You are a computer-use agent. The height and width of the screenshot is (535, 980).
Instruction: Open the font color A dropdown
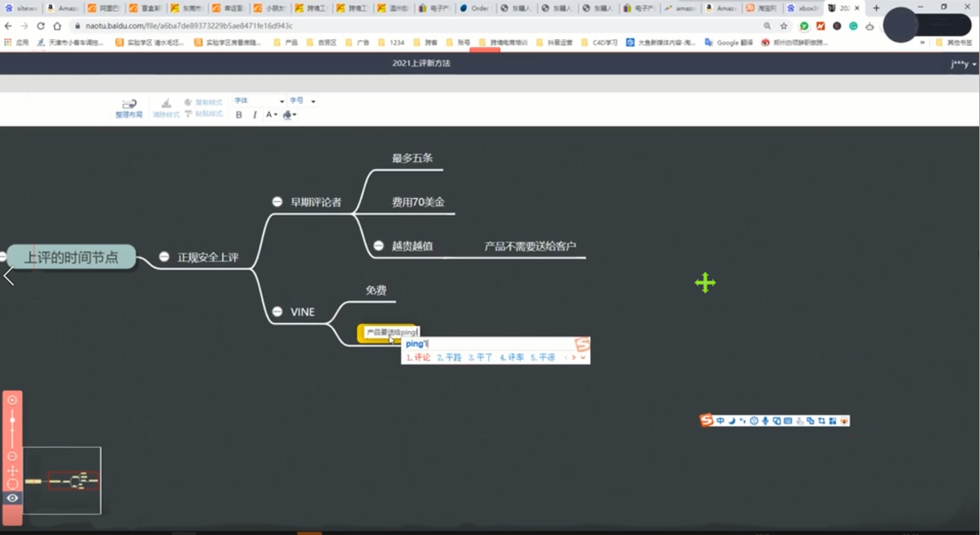271,115
